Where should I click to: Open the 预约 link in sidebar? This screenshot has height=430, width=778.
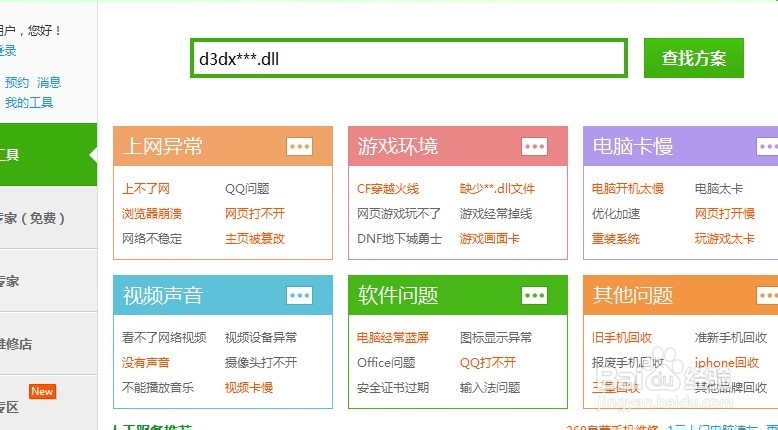[x=17, y=82]
